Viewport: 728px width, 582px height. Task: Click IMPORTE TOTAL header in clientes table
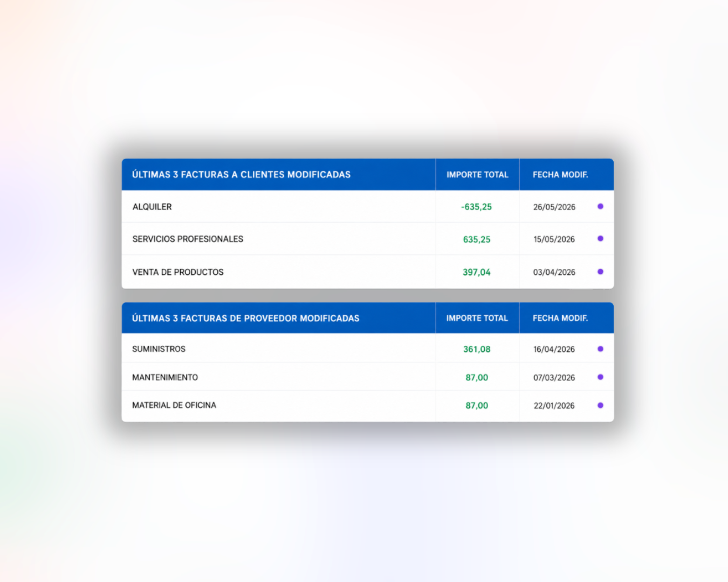coord(477,175)
